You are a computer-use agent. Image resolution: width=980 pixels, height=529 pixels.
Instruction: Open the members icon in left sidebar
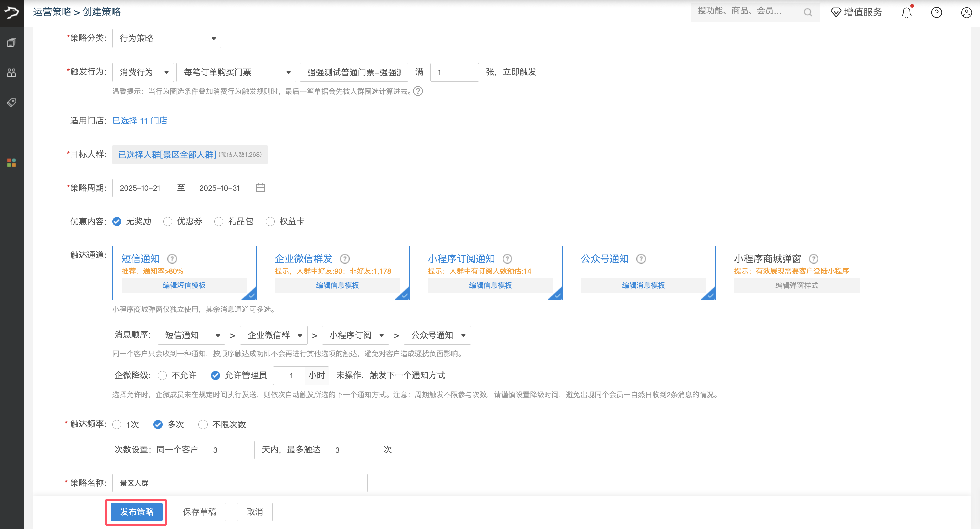click(x=11, y=72)
